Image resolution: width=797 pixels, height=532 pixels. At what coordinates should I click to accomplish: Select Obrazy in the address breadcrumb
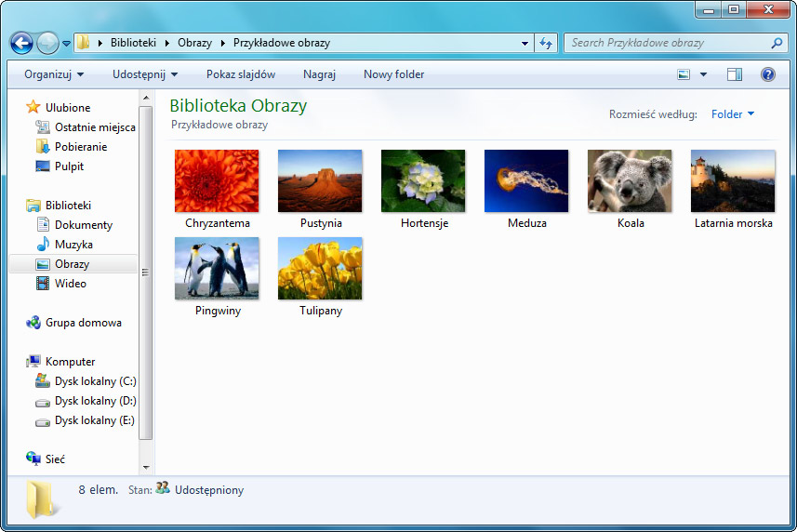tap(194, 43)
